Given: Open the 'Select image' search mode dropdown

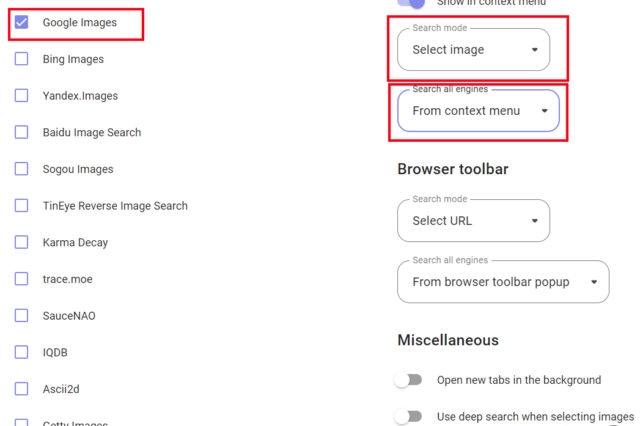Looking at the screenshot, I should pos(474,50).
